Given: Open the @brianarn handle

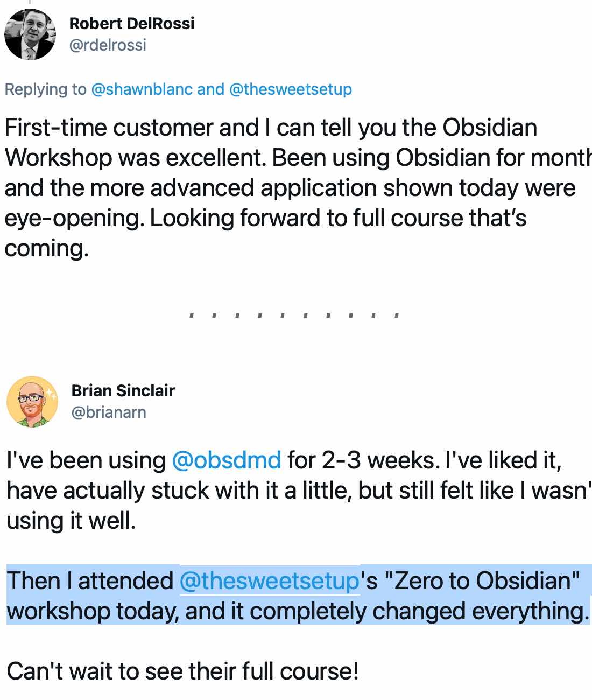Looking at the screenshot, I should [x=109, y=412].
